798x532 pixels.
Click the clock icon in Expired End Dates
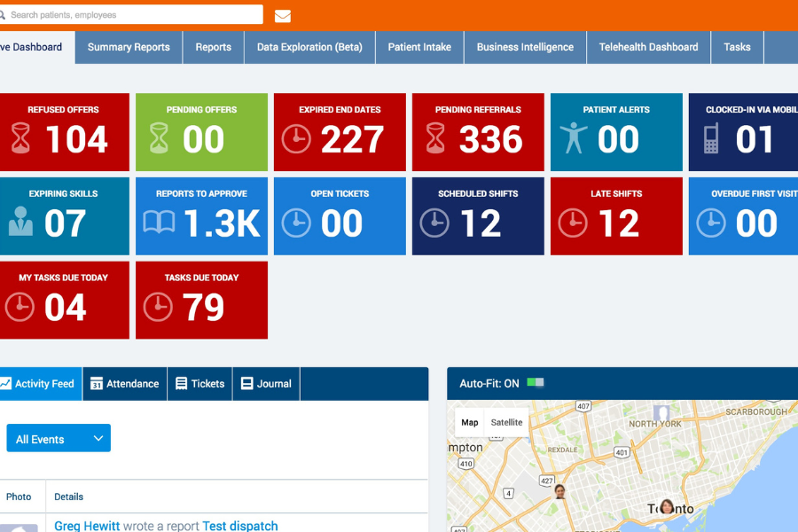coord(296,139)
